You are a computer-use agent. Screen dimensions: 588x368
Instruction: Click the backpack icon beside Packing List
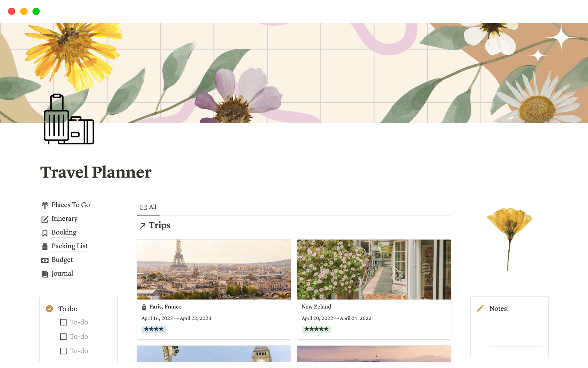coord(45,247)
